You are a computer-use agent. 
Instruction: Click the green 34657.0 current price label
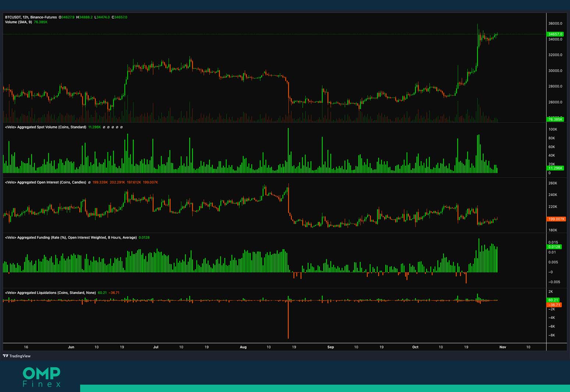pyautogui.click(x=555, y=34)
